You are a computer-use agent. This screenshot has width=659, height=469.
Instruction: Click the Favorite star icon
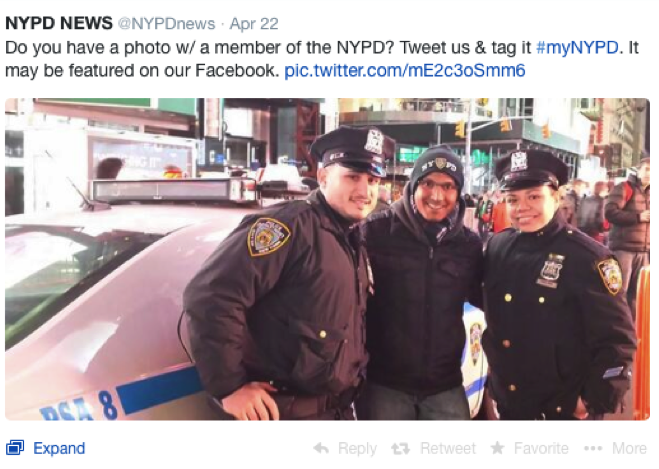point(498,448)
